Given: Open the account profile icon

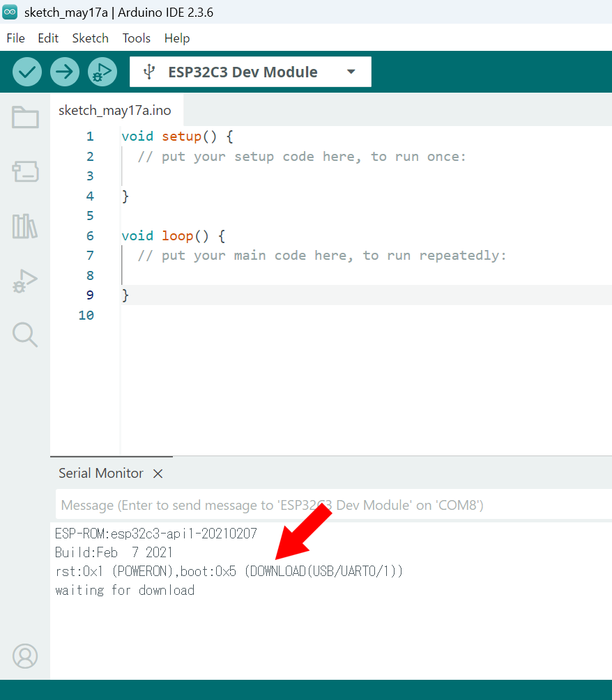Looking at the screenshot, I should coord(25,656).
